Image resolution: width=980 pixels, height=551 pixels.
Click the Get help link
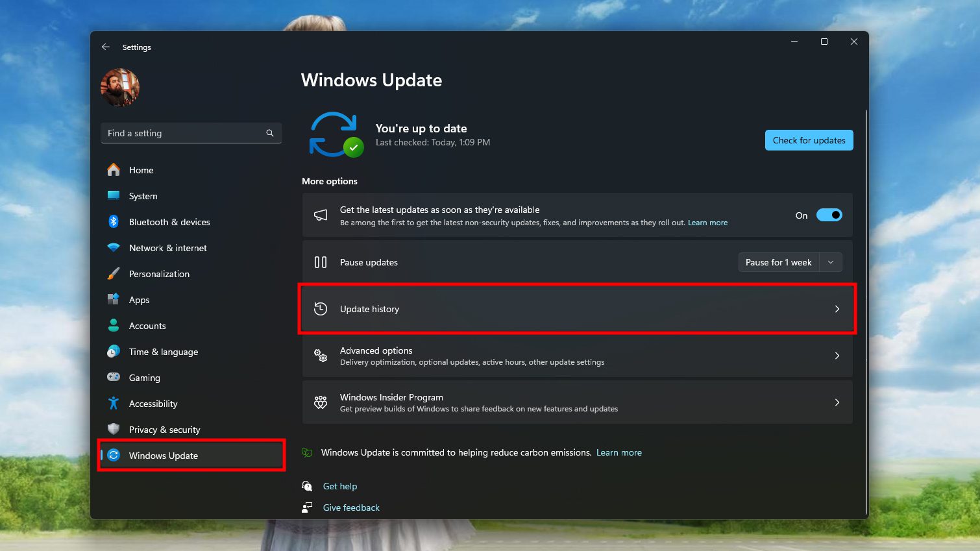340,486
